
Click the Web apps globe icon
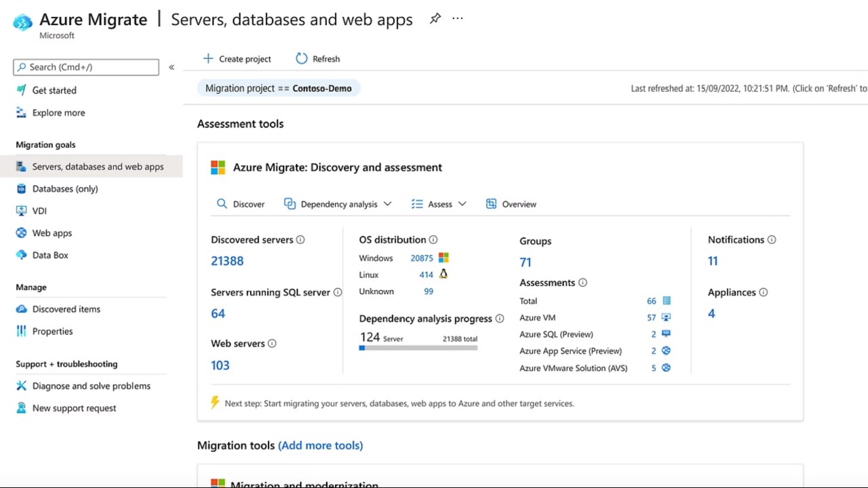coord(21,232)
